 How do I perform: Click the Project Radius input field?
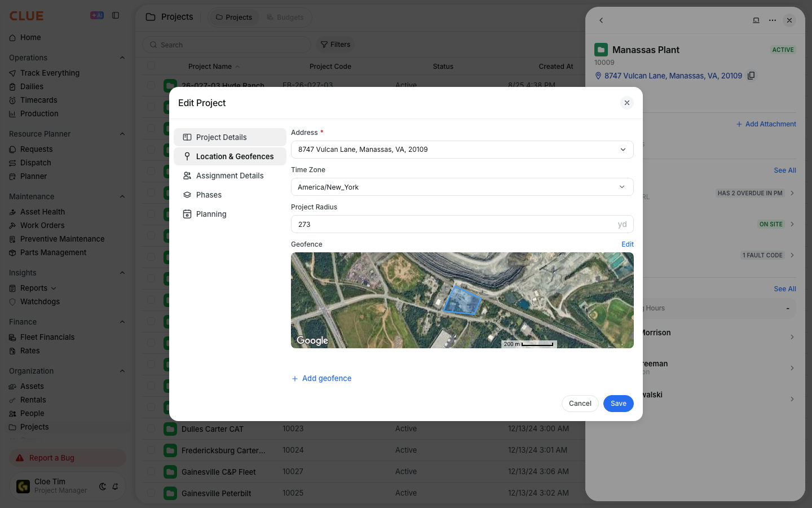(x=462, y=224)
